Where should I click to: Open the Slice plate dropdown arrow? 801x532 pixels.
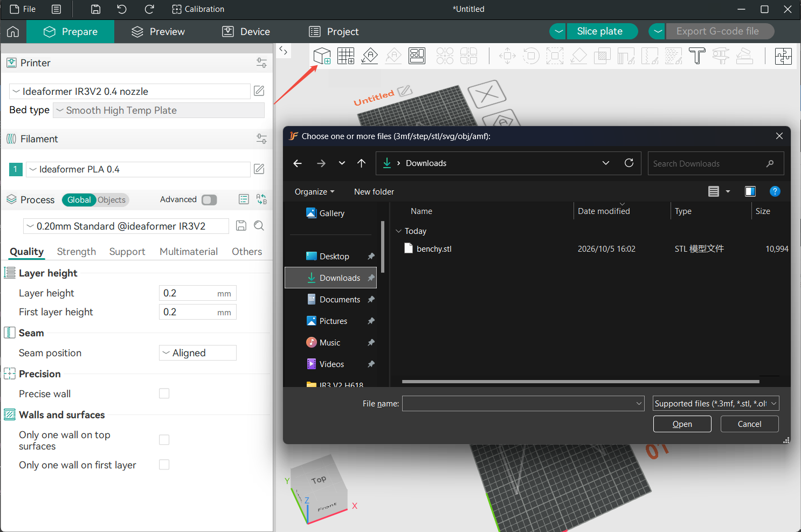558,31
